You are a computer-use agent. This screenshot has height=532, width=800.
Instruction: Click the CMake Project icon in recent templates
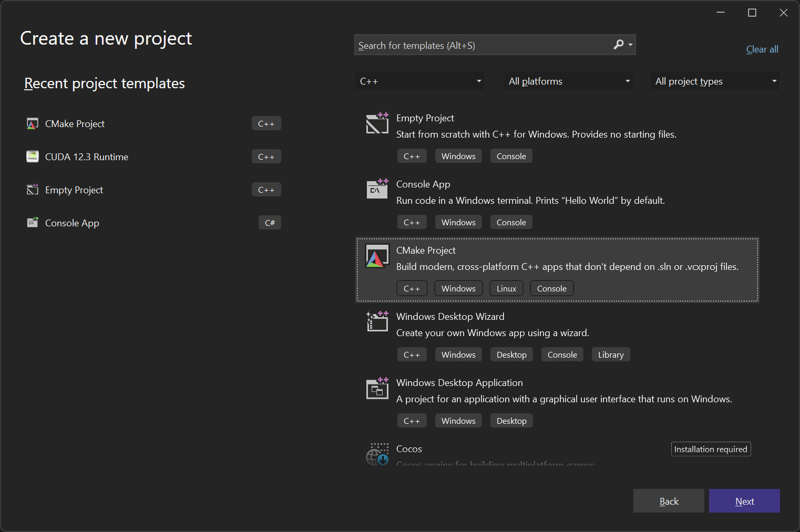click(x=33, y=124)
